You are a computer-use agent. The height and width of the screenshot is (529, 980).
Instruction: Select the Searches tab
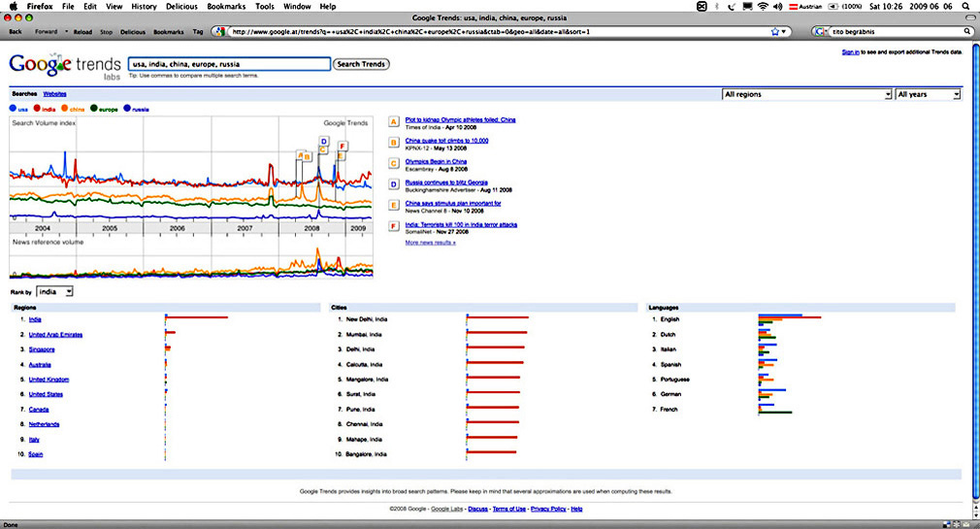click(x=24, y=94)
